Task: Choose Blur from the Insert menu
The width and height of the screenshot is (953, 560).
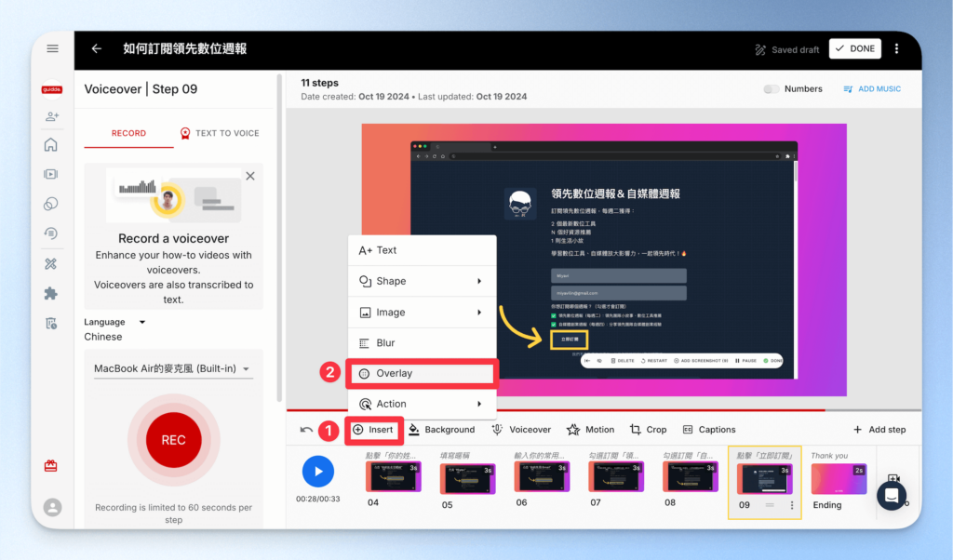Action: tap(422, 343)
